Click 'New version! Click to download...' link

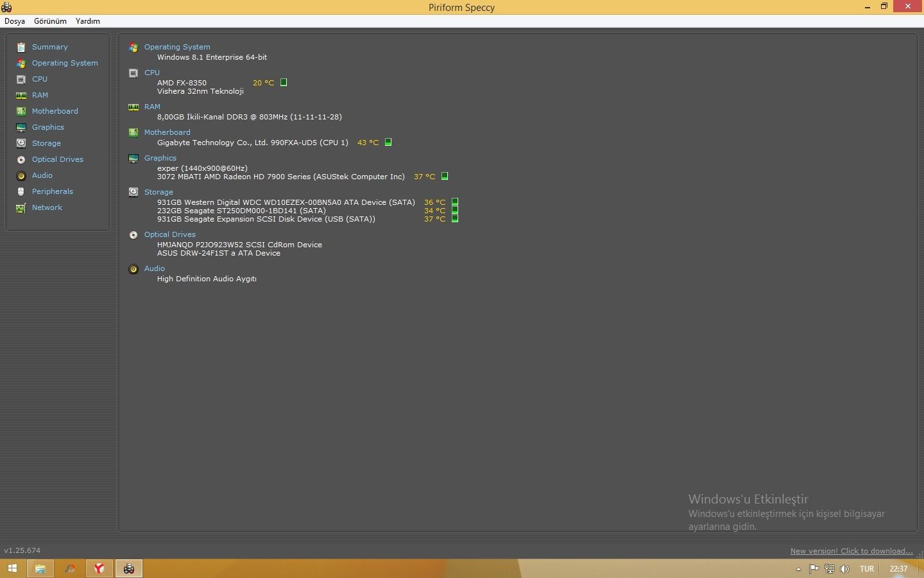(851, 551)
